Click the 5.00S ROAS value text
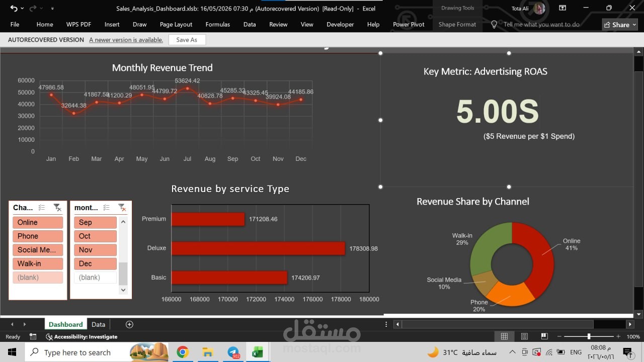644x362 pixels. click(497, 111)
